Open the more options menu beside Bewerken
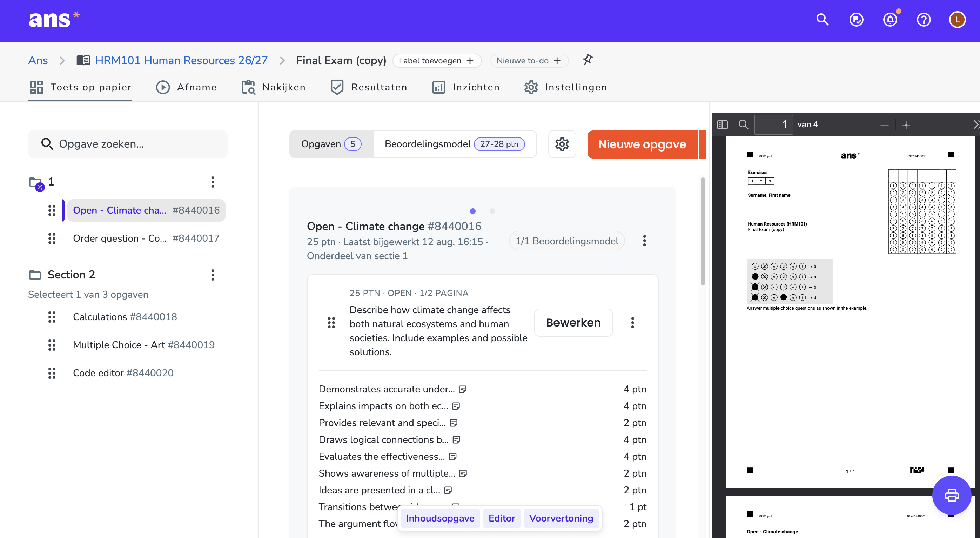Screen dimensions: 980x538 click(x=632, y=323)
